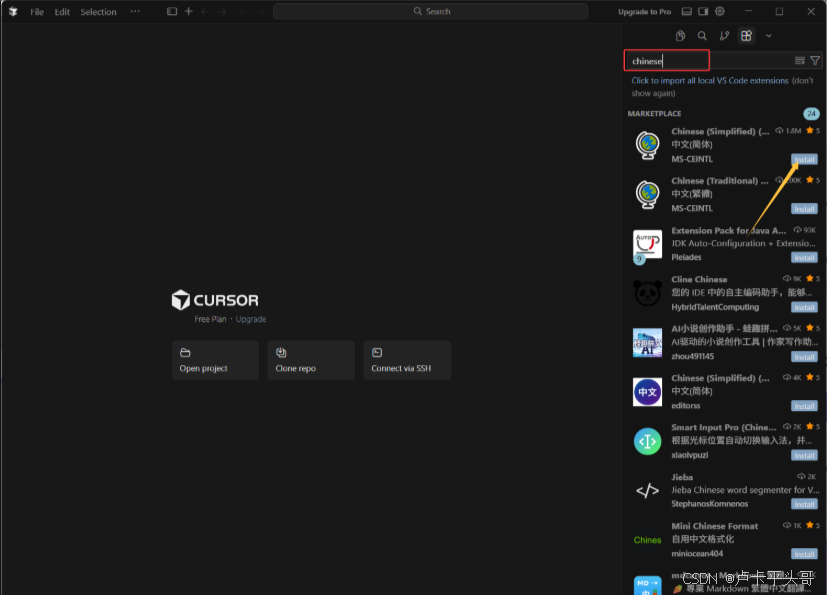Click the Connect via SSH button
Screen dimensions: 827x595
tap(407, 360)
